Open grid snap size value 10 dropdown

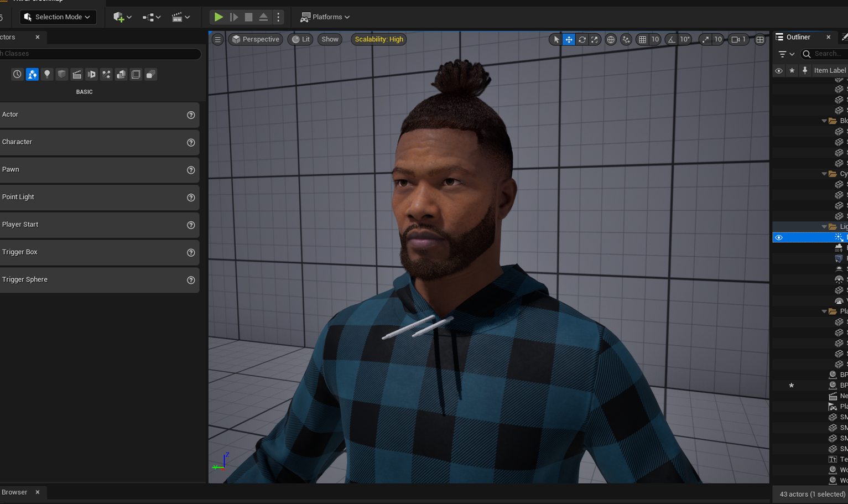click(655, 39)
